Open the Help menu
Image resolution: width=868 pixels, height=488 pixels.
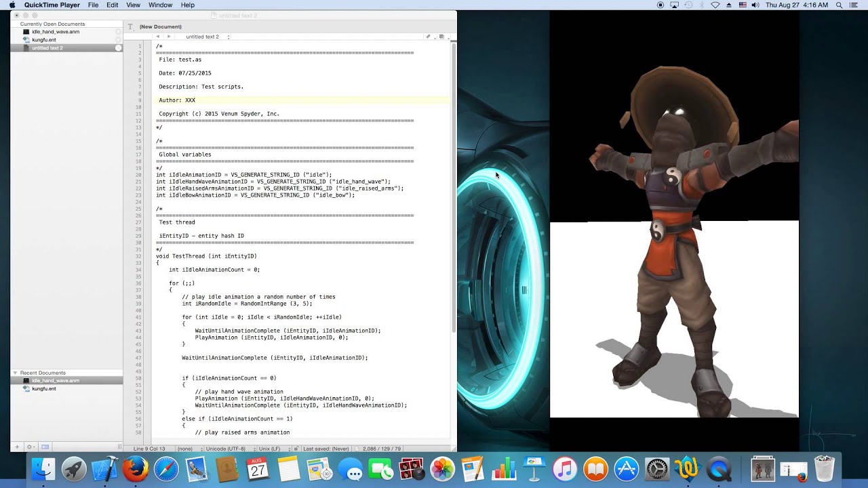tap(188, 5)
